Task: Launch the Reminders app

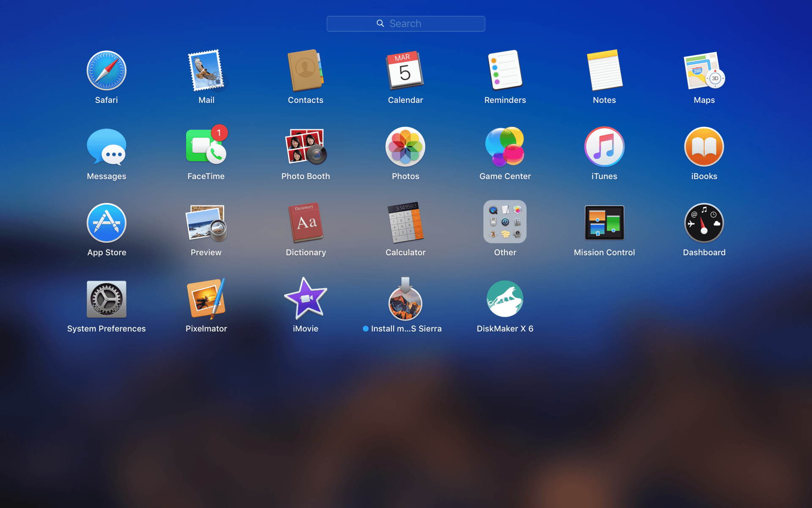Action: click(x=505, y=71)
